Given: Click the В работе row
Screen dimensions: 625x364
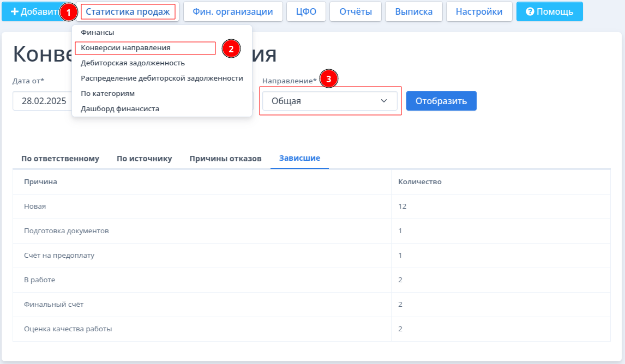Looking at the screenshot, I should (311, 280).
